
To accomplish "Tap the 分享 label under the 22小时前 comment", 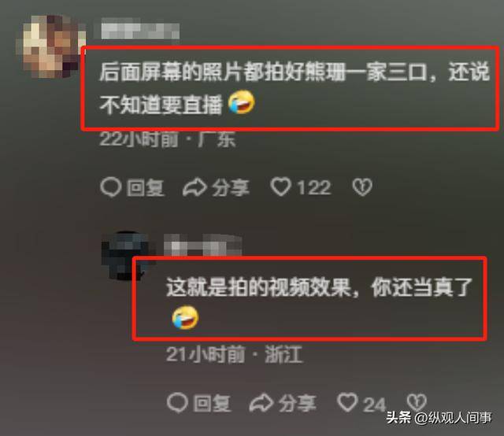I will pyautogui.click(x=231, y=188).
